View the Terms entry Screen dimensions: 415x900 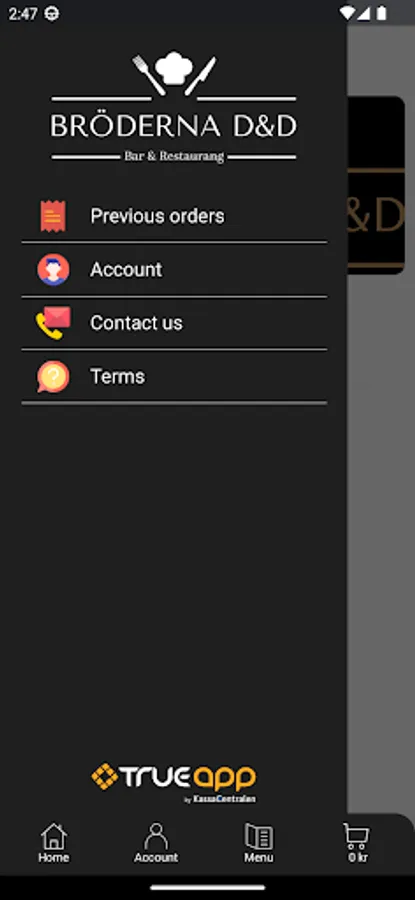(x=118, y=377)
